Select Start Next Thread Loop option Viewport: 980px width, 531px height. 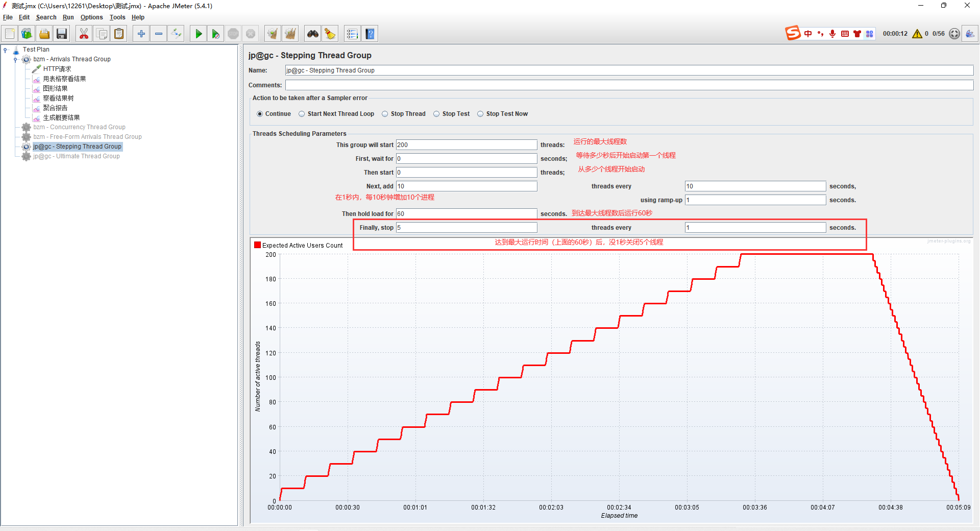[x=302, y=114]
